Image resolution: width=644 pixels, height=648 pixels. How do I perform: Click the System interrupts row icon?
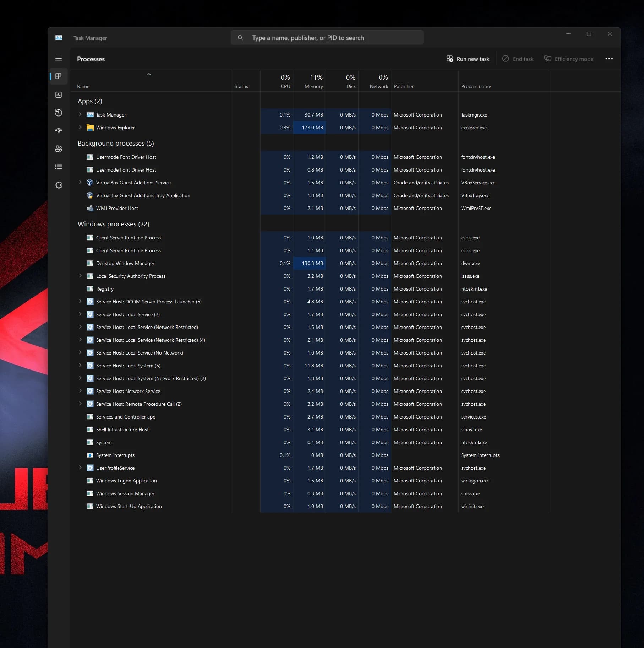[90, 455]
